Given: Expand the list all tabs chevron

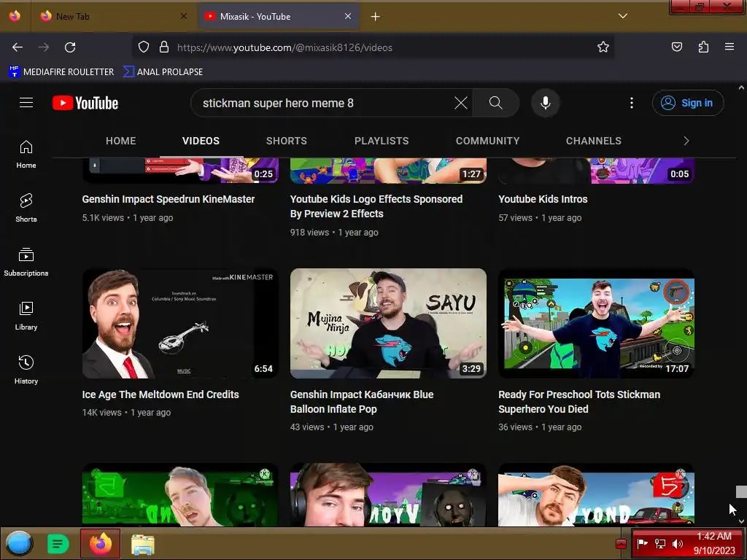Looking at the screenshot, I should (623, 16).
